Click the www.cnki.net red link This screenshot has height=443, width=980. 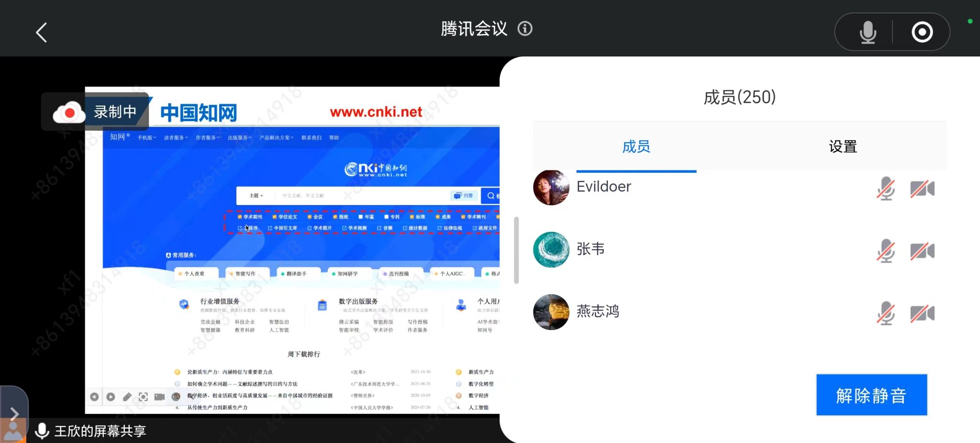(x=376, y=112)
